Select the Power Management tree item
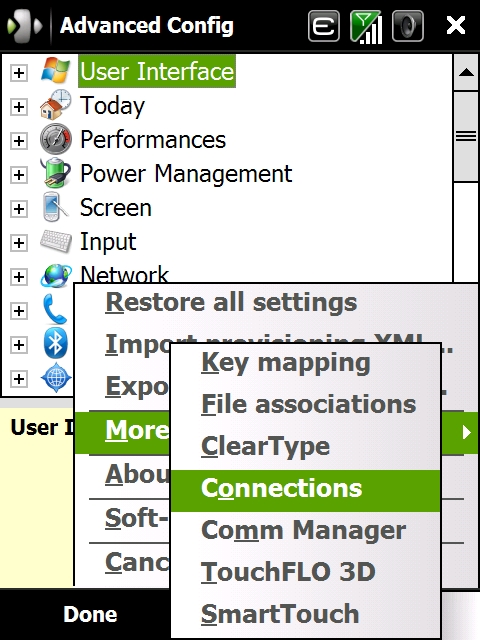This screenshot has width=480, height=640. (186, 174)
